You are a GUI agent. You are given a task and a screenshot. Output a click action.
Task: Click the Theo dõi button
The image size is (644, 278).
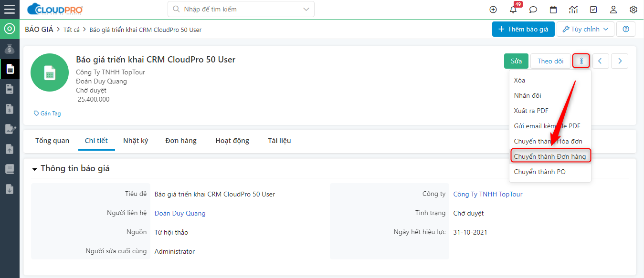pyautogui.click(x=550, y=61)
